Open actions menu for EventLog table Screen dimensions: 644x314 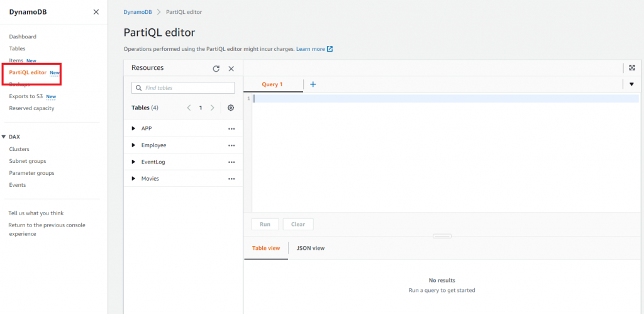click(231, 162)
